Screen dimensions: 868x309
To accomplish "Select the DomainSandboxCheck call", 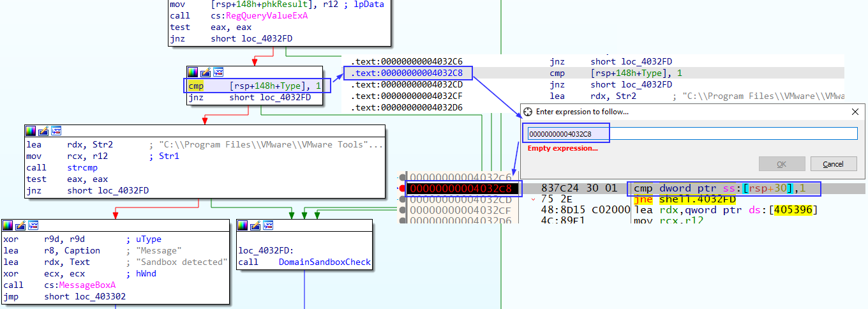I will tap(324, 262).
